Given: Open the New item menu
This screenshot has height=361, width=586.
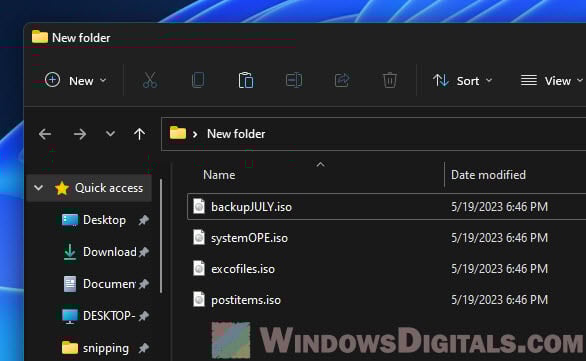Looking at the screenshot, I should (75, 80).
